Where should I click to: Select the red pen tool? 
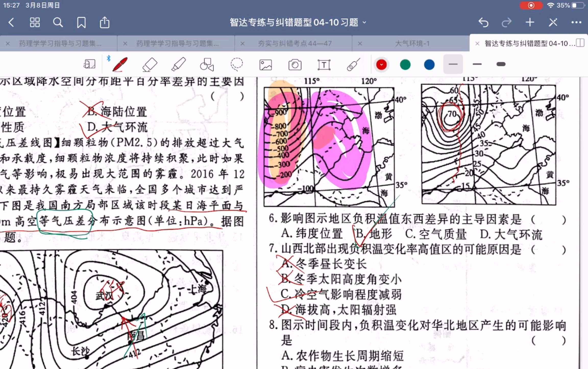120,64
